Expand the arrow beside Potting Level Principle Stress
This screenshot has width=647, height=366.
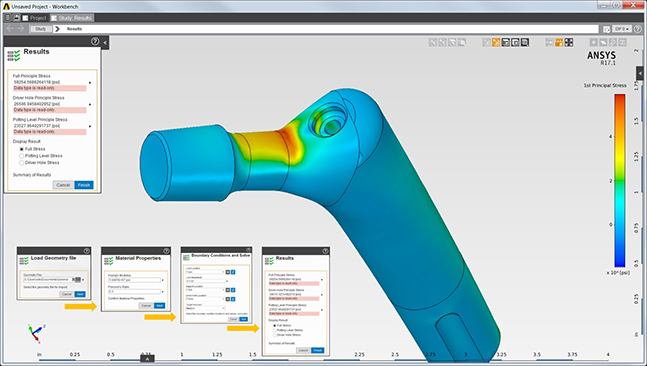click(90, 126)
